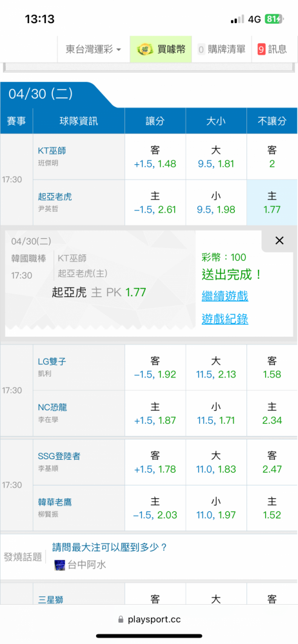Expand the 東台灣運彩 dropdown
The width and height of the screenshot is (298, 644).
(94, 50)
